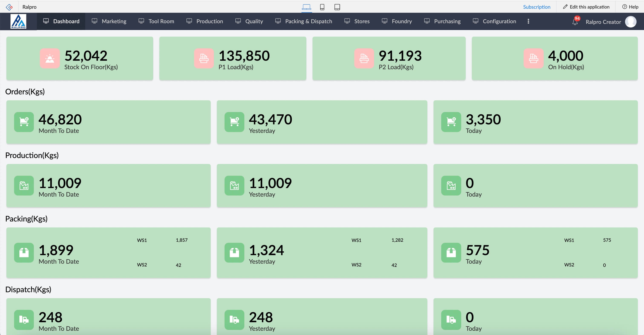This screenshot has height=335, width=644.
Task: Click Production Yesterday factory icon
Action: 234,185
